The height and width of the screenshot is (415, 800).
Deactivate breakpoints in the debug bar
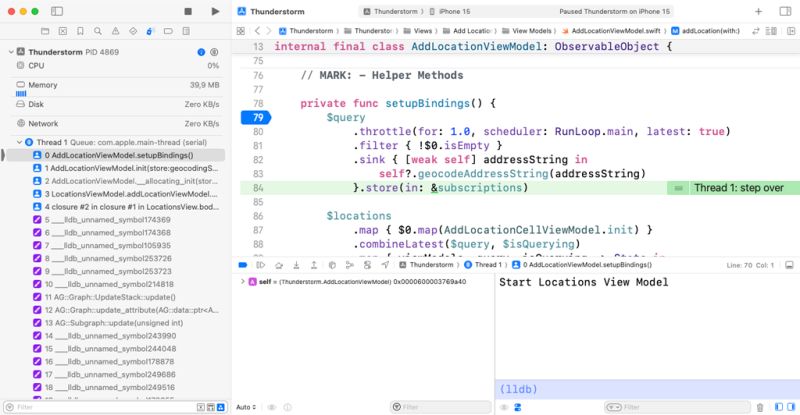click(243, 265)
